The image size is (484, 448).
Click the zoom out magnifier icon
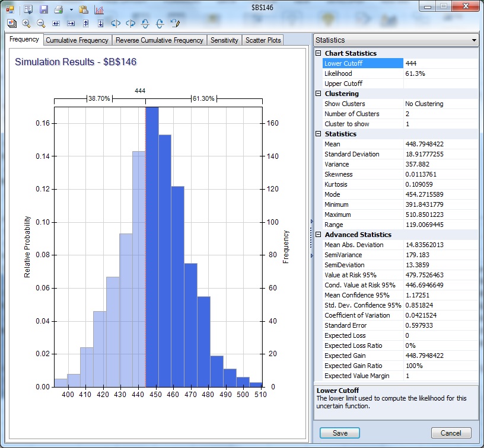[41, 24]
